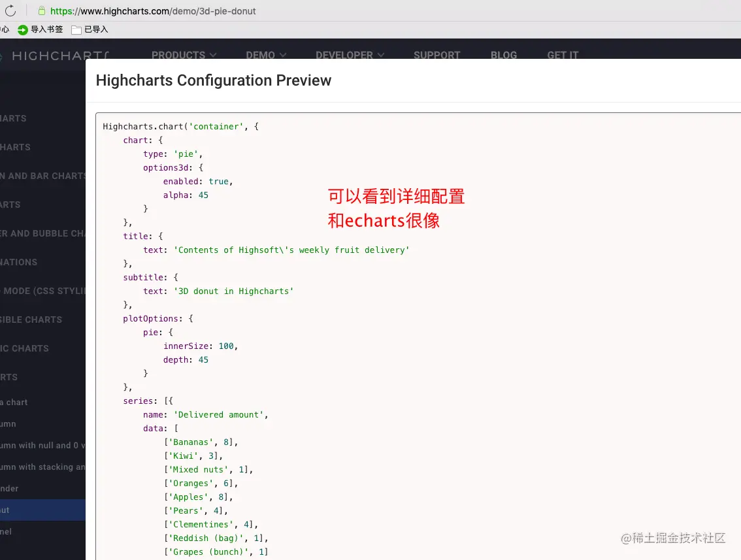Image resolution: width=741 pixels, height=560 pixels.
Task: Click the name 'Delivered amount' code line
Action: coord(206,414)
